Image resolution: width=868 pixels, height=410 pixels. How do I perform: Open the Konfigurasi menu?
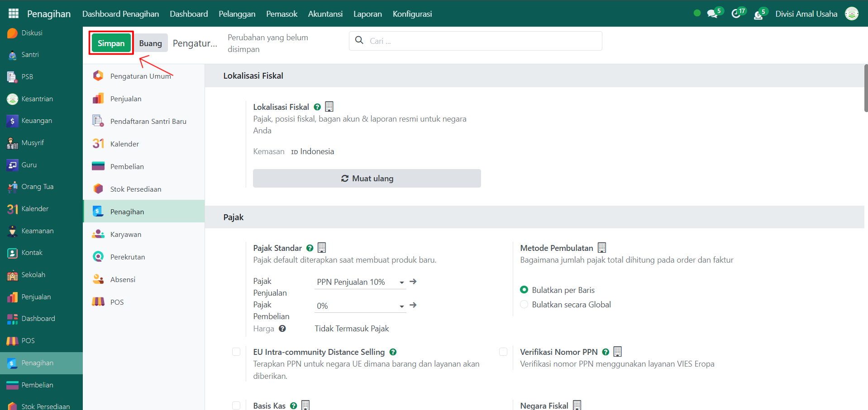click(412, 14)
